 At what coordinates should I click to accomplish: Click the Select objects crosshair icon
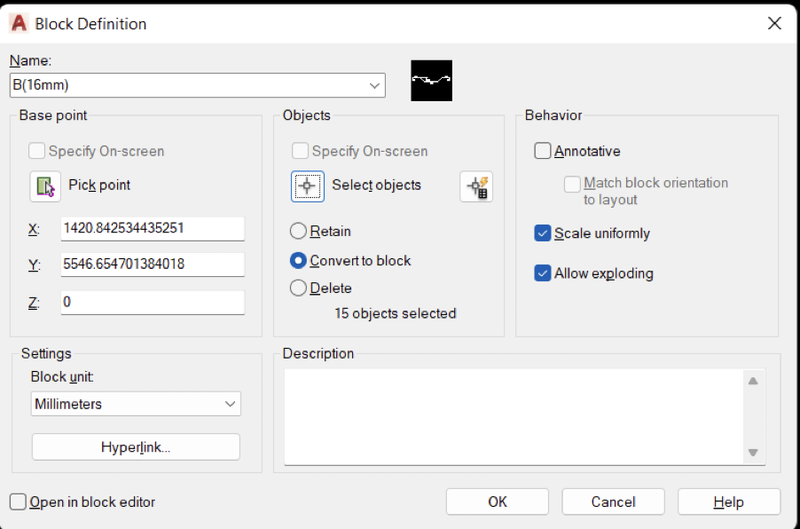coord(308,187)
